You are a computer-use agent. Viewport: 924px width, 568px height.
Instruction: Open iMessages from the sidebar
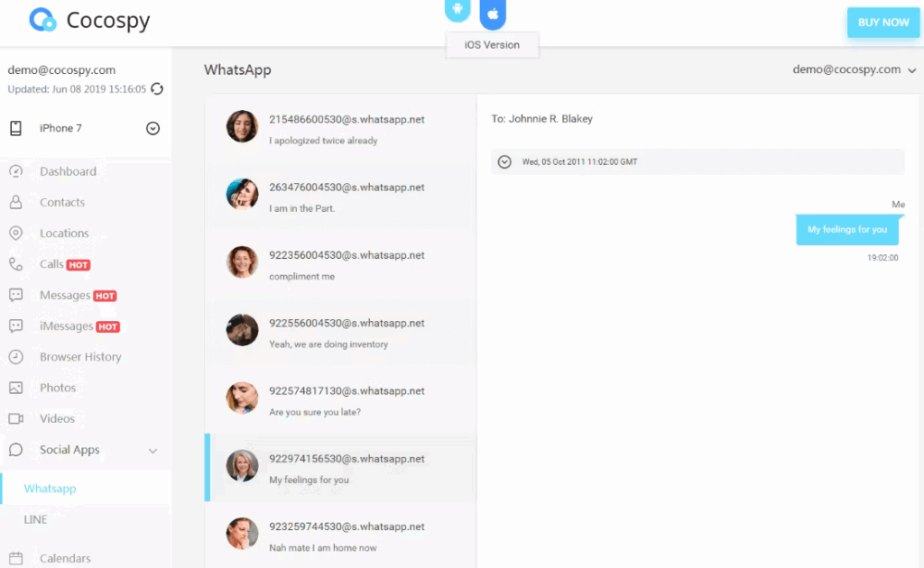[x=67, y=326]
